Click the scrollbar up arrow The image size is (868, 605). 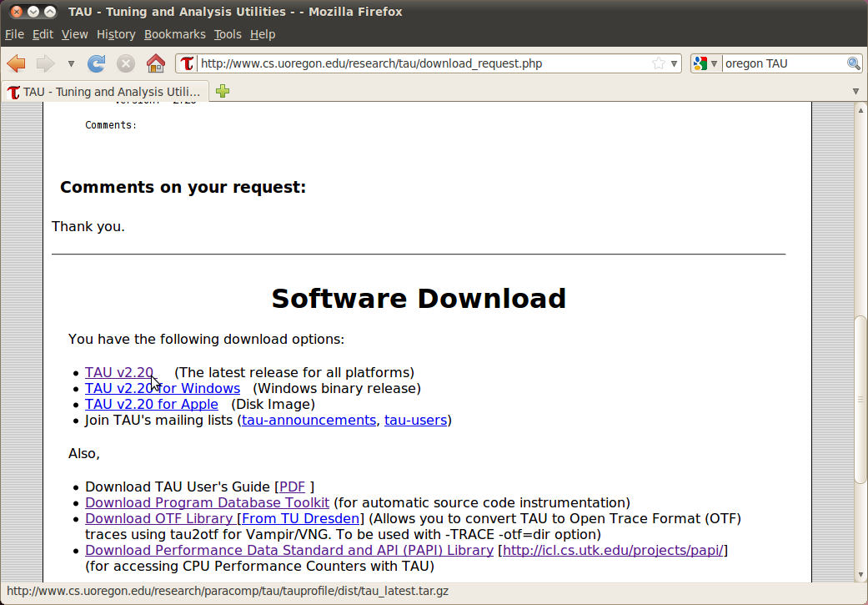(860, 110)
